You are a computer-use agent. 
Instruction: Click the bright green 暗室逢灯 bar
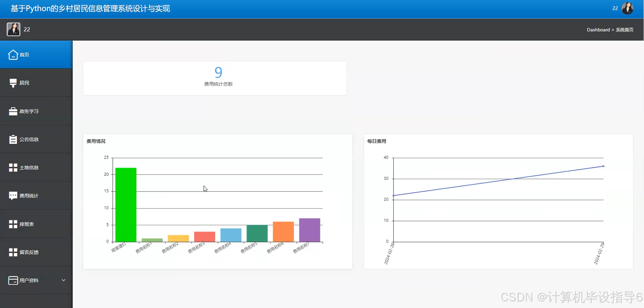click(126, 205)
